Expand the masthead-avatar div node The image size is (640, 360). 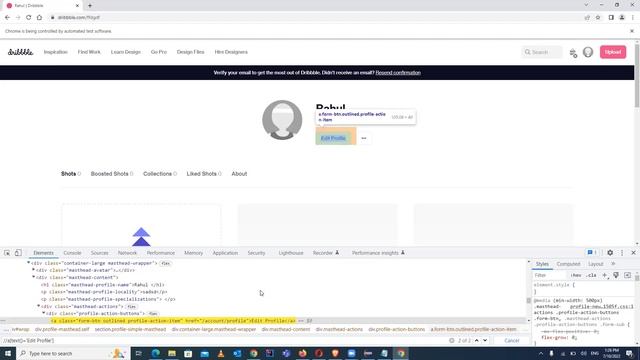pos(33,270)
